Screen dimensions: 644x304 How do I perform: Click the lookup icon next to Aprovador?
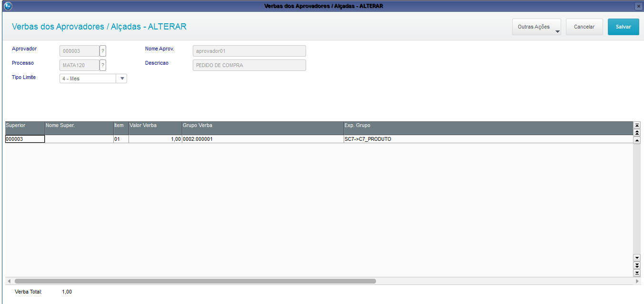coord(102,51)
